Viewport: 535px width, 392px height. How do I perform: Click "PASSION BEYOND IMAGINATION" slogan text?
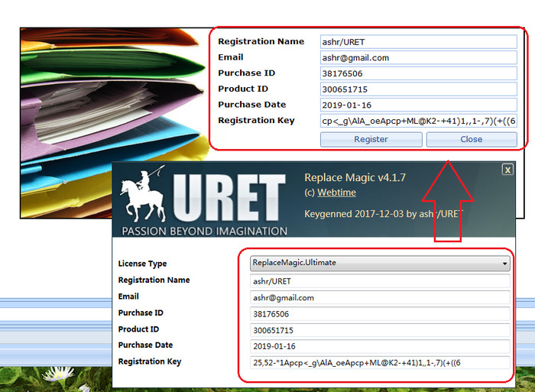(x=204, y=232)
